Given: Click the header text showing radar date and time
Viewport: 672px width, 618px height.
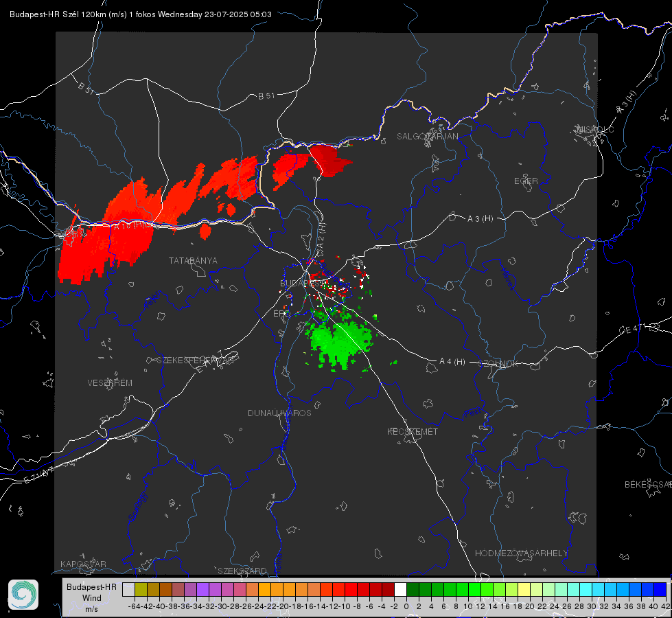Looking at the screenshot, I should click(141, 14).
